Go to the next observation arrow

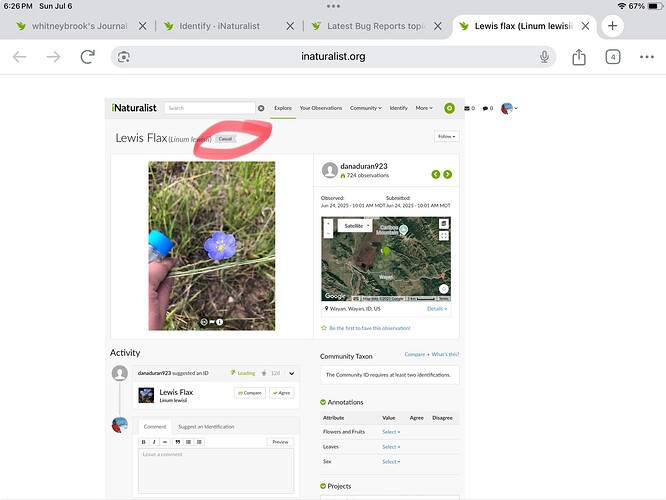click(448, 175)
